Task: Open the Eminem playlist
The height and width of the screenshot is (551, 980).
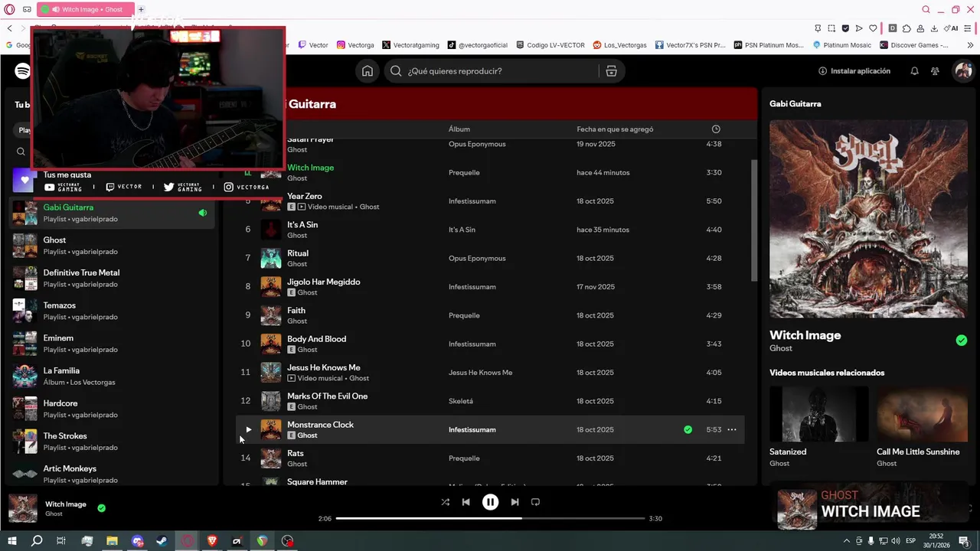Action: (x=112, y=344)
